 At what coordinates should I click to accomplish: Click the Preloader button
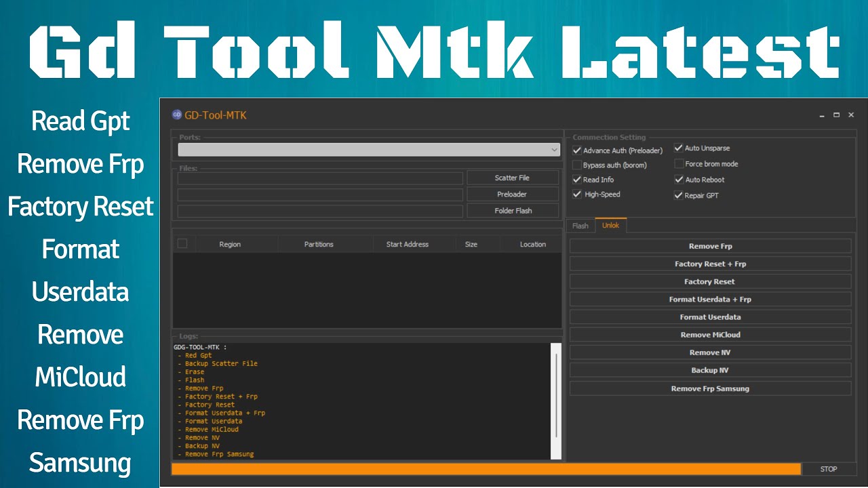click(513, 194)
